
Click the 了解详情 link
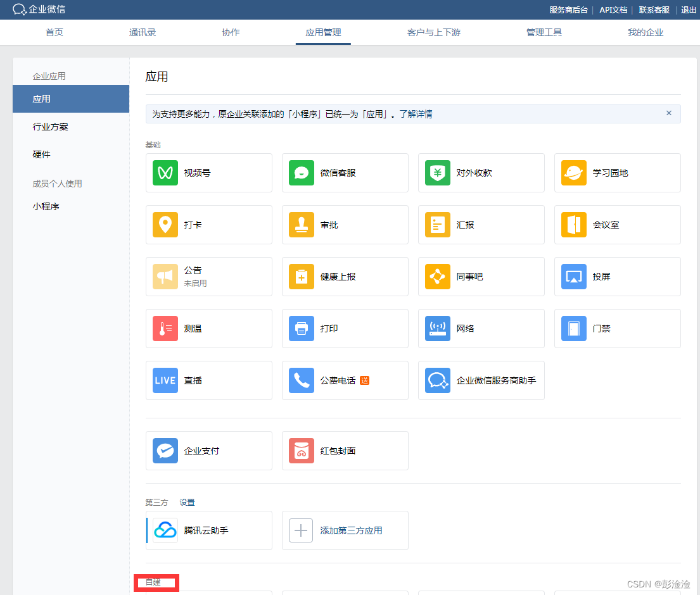tap(416, 114)
